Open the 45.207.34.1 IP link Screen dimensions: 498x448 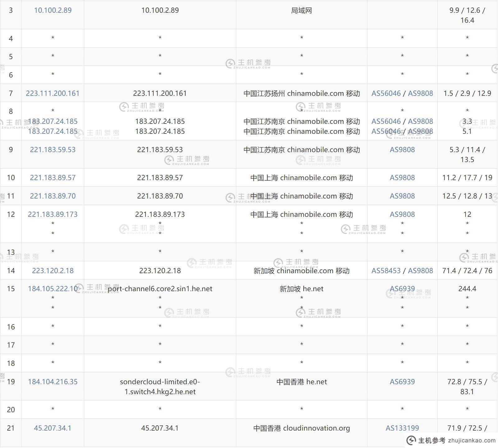tap(53, 428)
